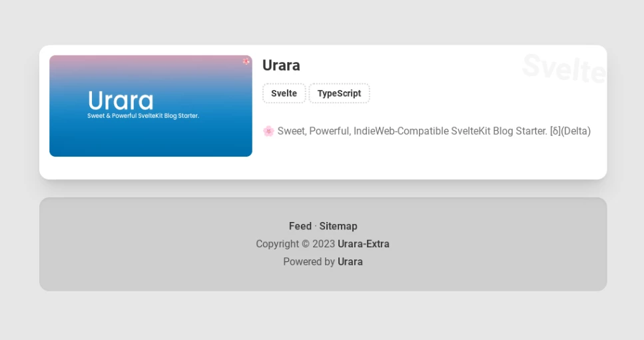This screenshot has width=644, height=340.
Task: Click the banner subtitle 'Sweet & Powerful SvelteKit Blog Starter'
Action: [x=143, y=116]
